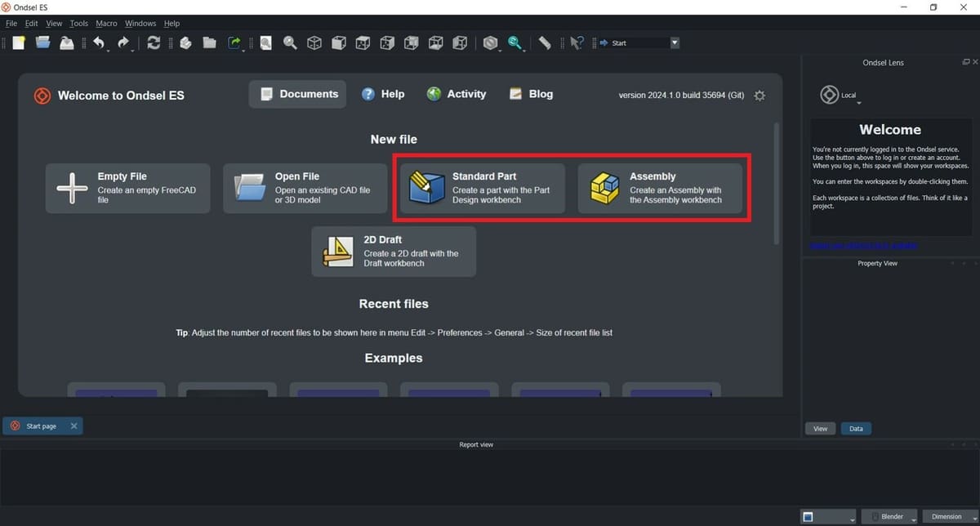
Task: Select the Top view cube icon
Action: coord(363,43)
